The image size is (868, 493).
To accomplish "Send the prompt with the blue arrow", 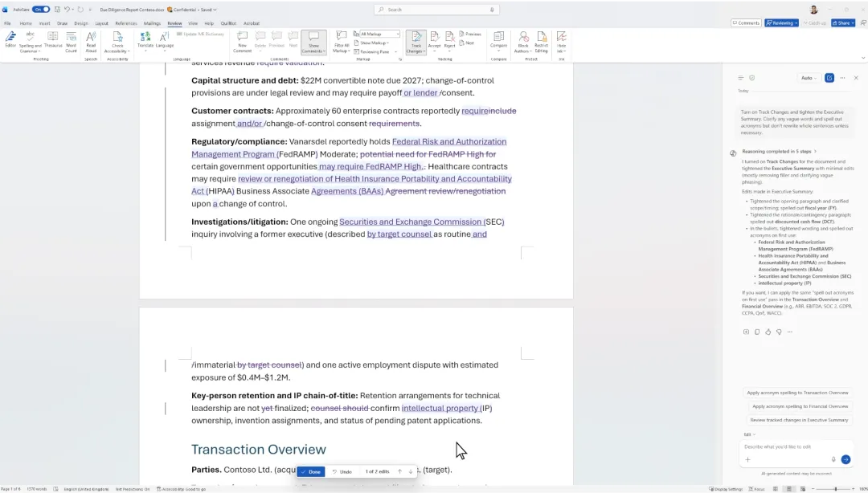I will point(845,459).
